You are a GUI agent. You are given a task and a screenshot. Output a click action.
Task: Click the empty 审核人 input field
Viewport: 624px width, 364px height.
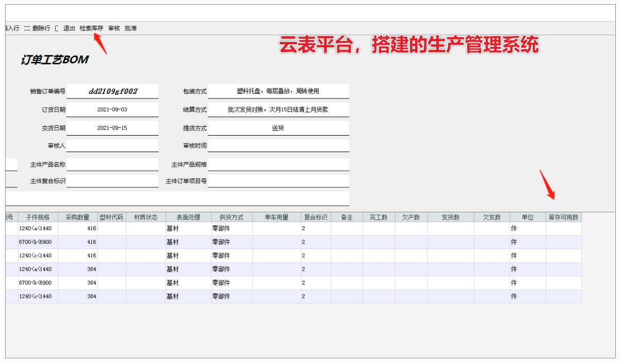click(x=114, y=145)
